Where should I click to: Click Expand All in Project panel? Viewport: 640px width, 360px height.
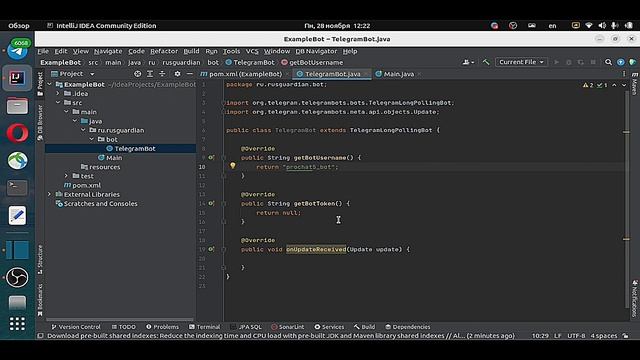click(x=150, y=74)
